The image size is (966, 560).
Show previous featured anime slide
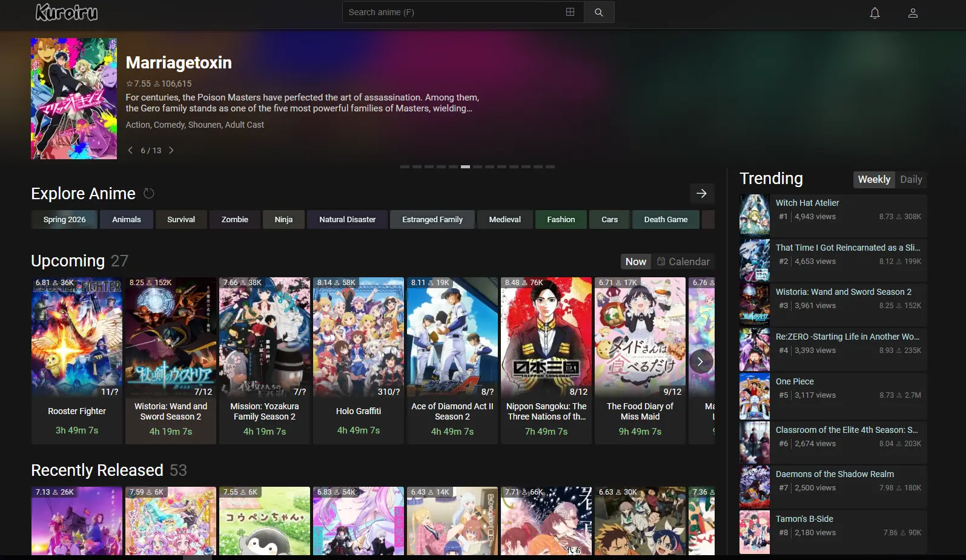130,150
